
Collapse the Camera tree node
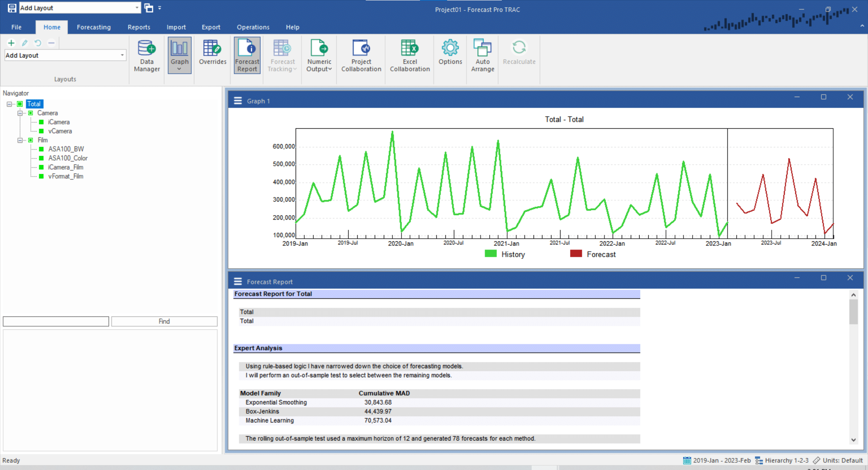(20, 113)
